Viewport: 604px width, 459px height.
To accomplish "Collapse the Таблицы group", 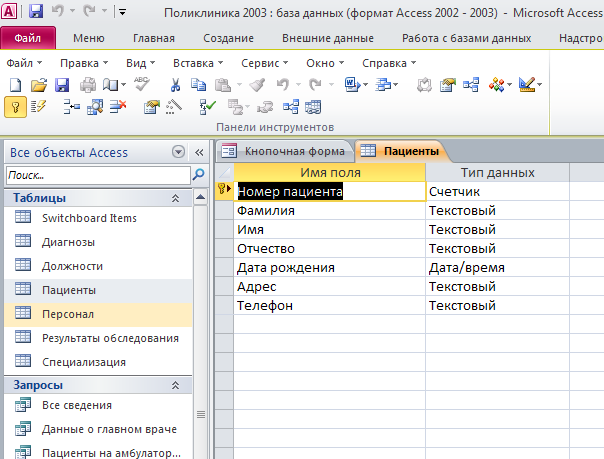I will (x=175, y=198).
